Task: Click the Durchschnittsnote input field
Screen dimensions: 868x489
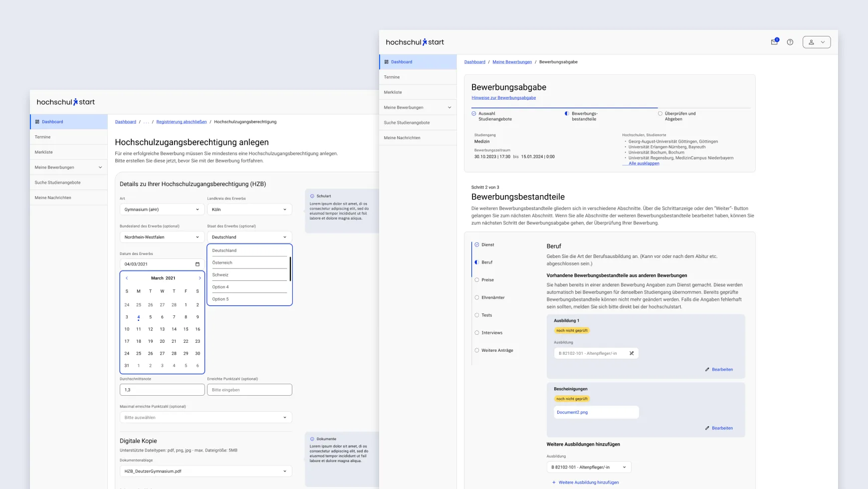Action: pos(162,390)
